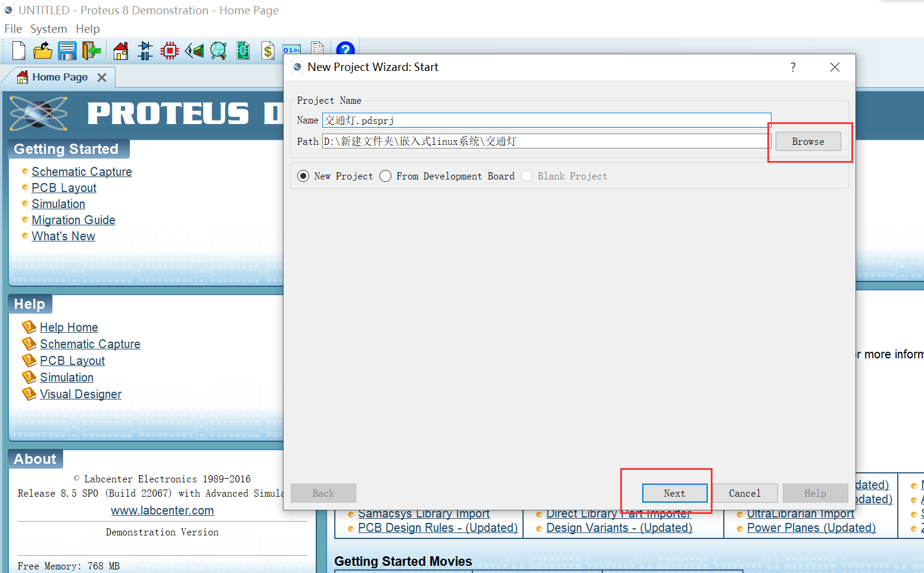Switch to the Home Page tab
924x573 pixels.
[60, 77]
